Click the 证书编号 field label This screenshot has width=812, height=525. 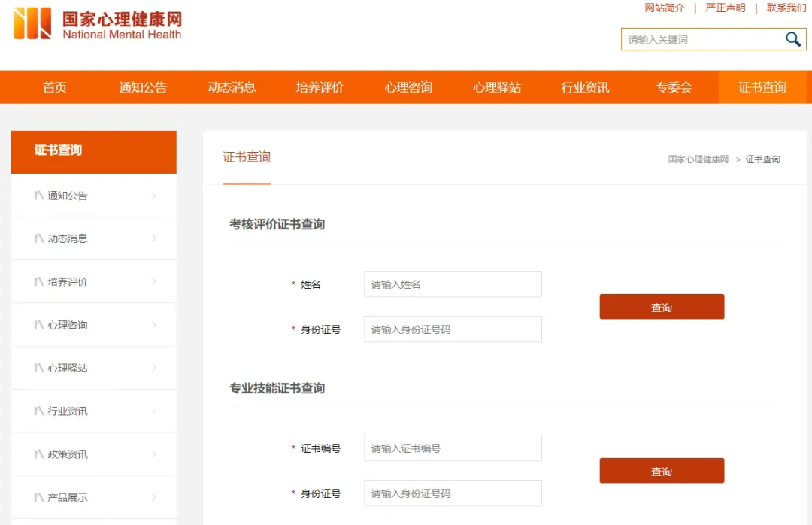[320, 448]
